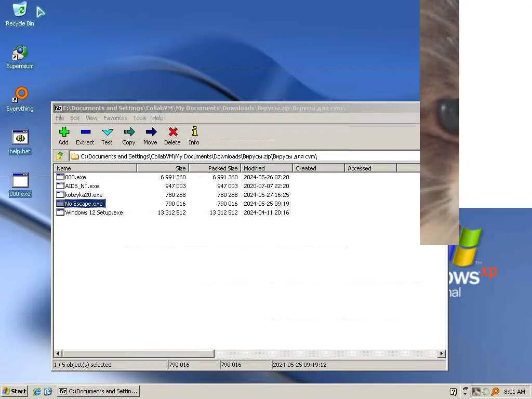The width and height of the screenshot is (532, 399).
Task: Sort by the Created column header
Action: [318, 168]
